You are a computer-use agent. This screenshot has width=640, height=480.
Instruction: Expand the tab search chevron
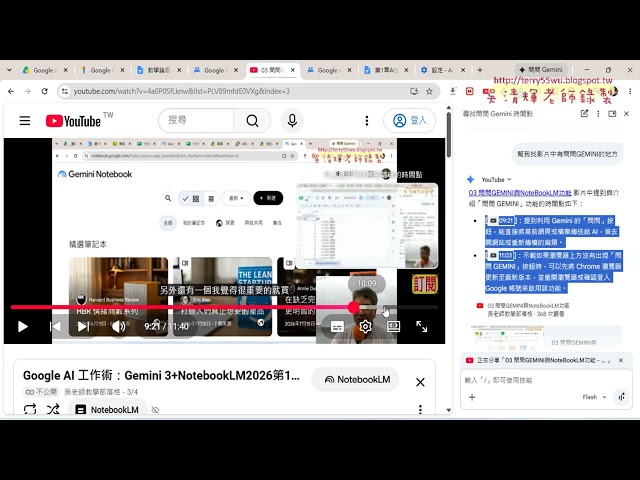(x=9, y=70)
